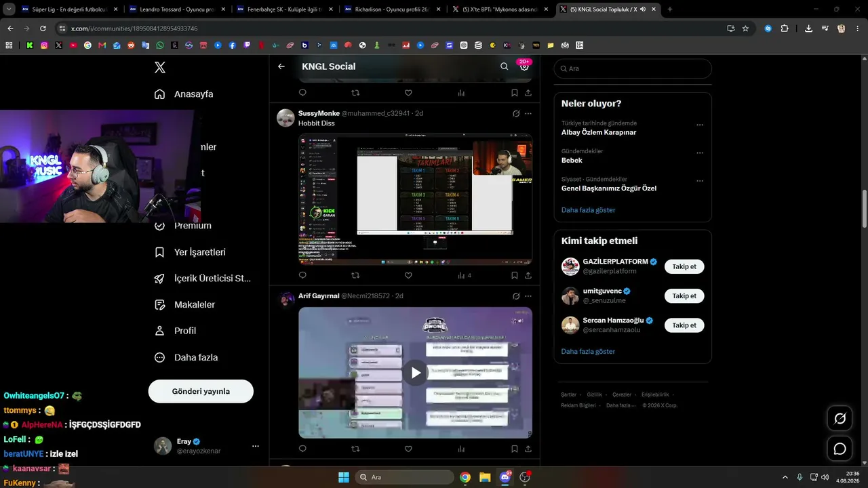Show more trends under Neler oluyor

coord(589,210)
